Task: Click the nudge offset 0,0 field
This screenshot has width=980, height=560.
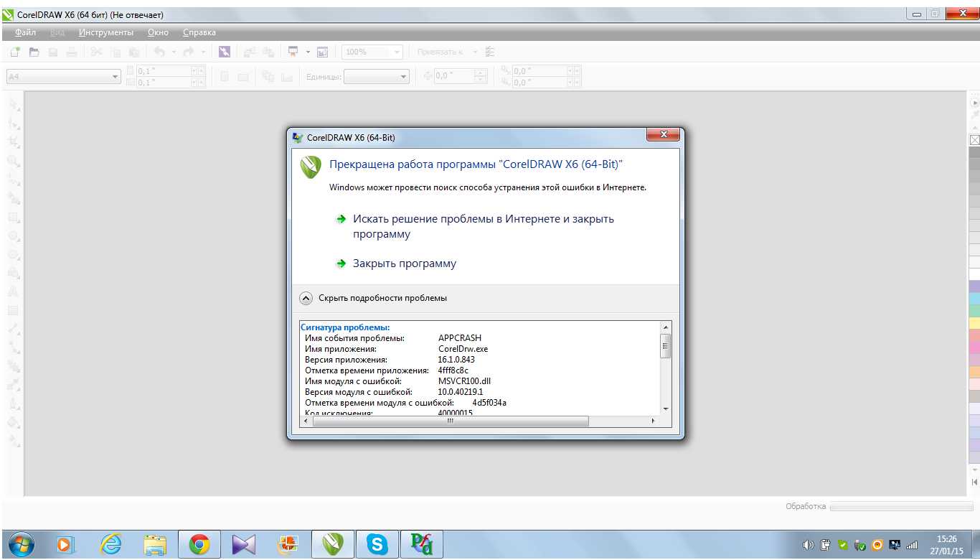Action: (x=453, y=76)
